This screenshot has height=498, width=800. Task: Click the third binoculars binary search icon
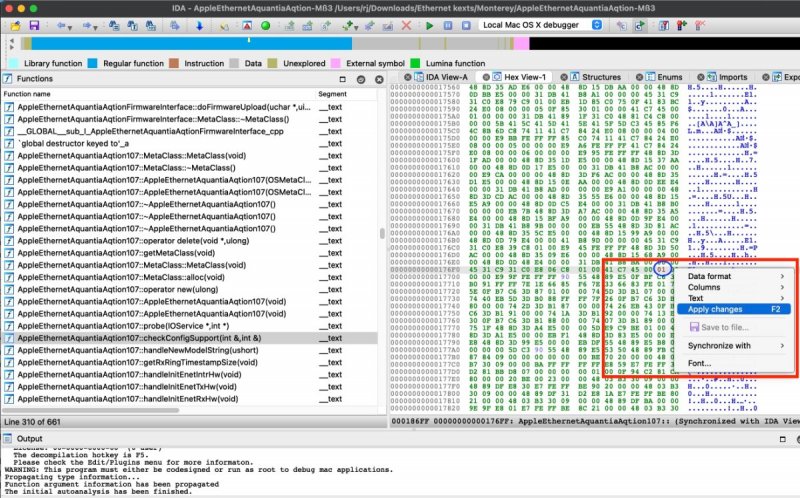click(151, 25)
